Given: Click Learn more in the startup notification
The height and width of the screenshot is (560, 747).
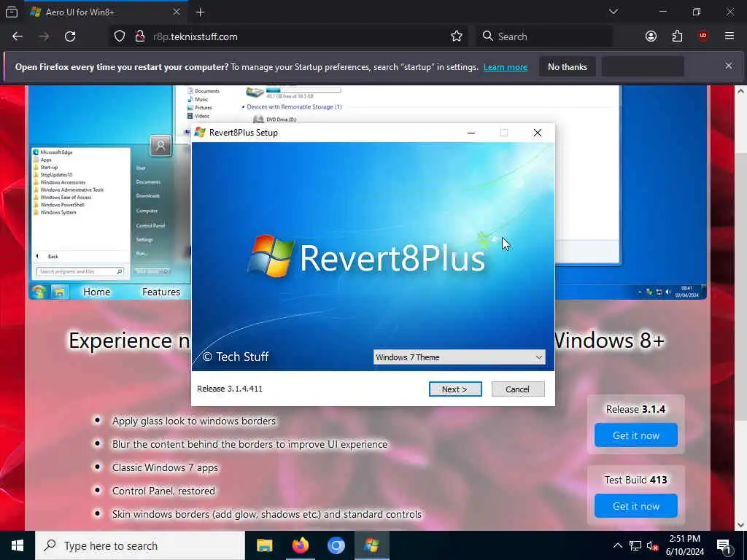Looking at the screenshot, I should 506,67.
